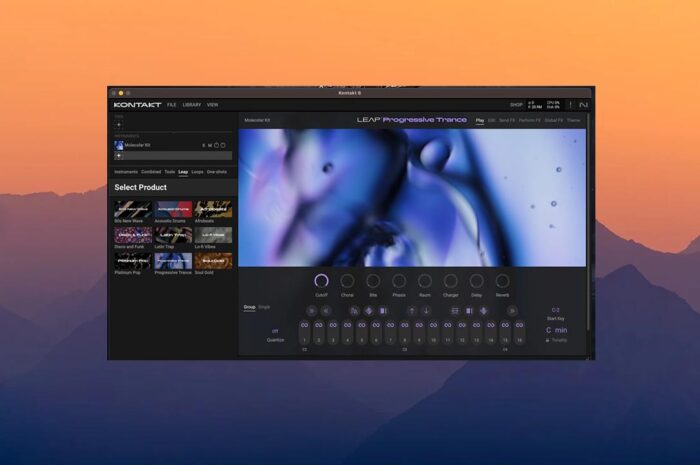Click the pitch up arrow key icon
The image size is (700, 465).
click(x=412, y=311)
